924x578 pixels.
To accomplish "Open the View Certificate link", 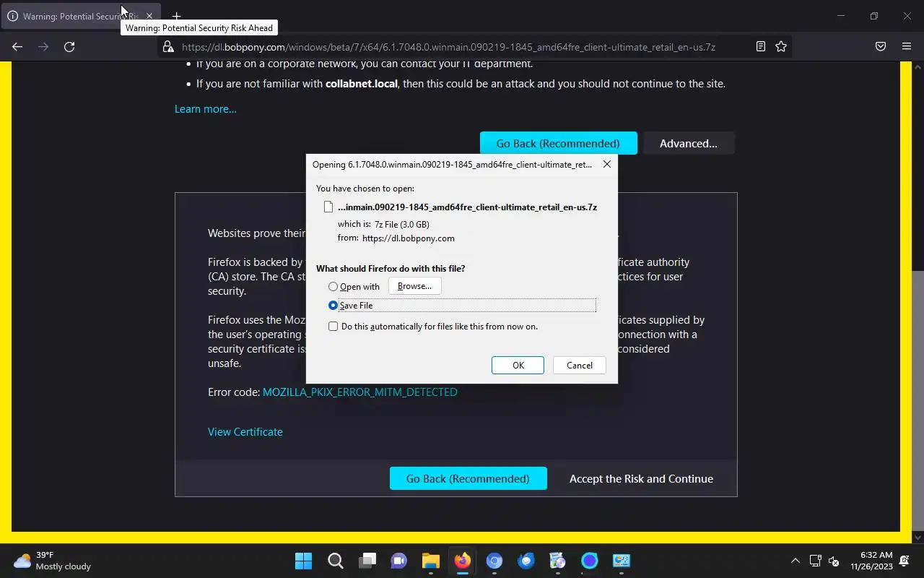I will click(245, 431).
